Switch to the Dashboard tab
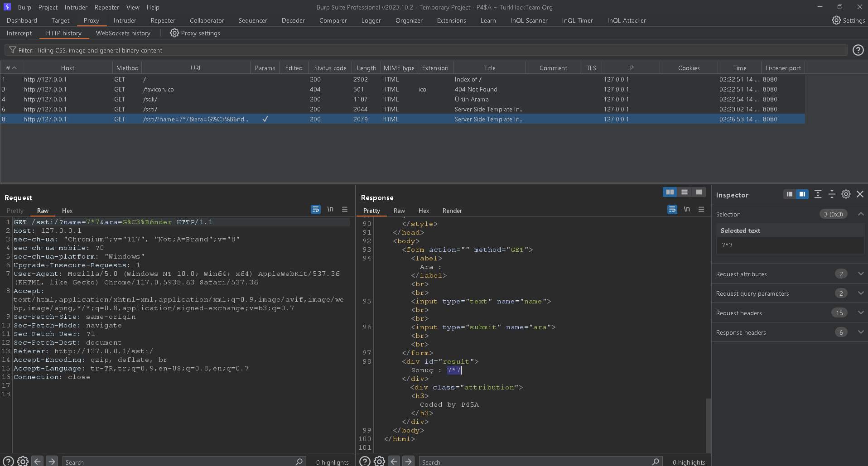 click(x=22, y=20)
